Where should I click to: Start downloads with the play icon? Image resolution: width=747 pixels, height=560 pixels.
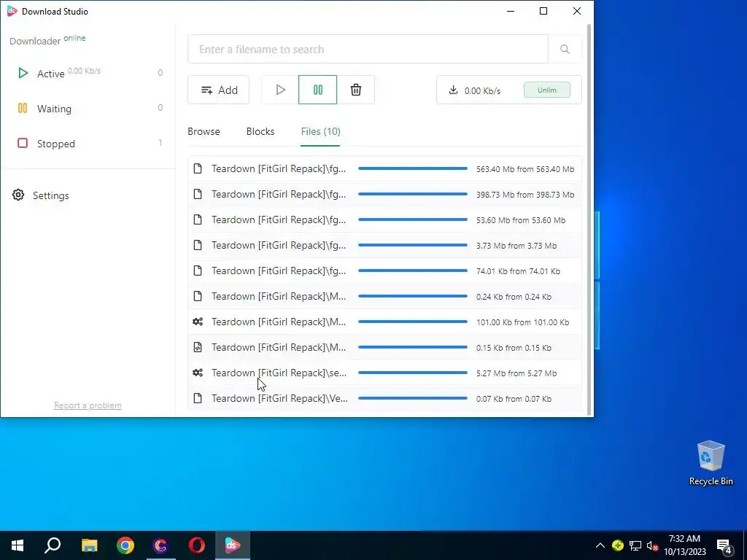point(280,90)
